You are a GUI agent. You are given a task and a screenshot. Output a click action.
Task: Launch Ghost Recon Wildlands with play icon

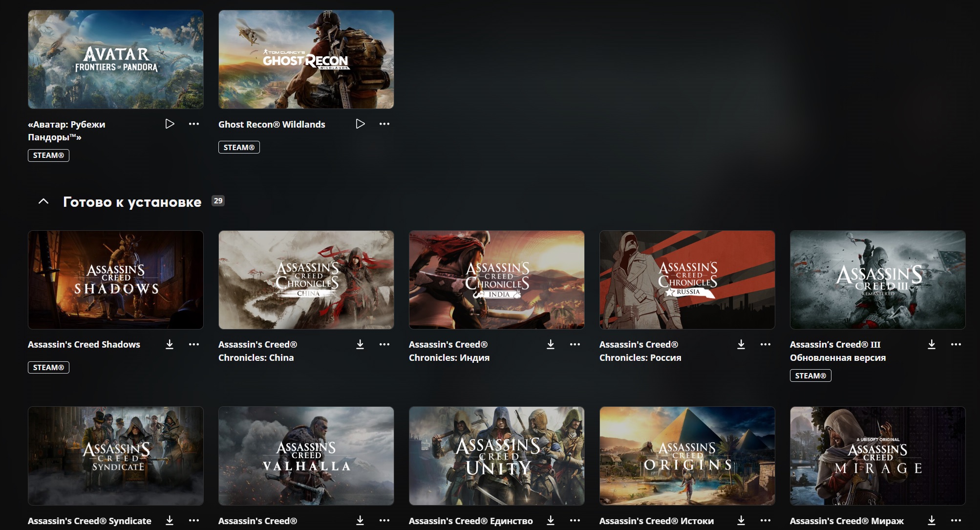(x=360, y=124)
